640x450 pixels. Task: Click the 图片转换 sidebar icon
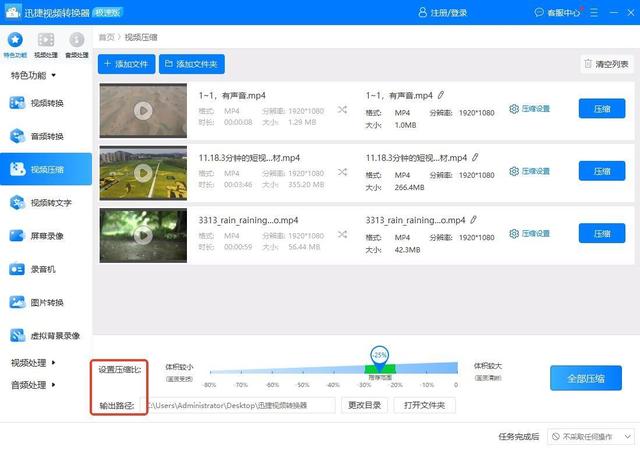17,302
